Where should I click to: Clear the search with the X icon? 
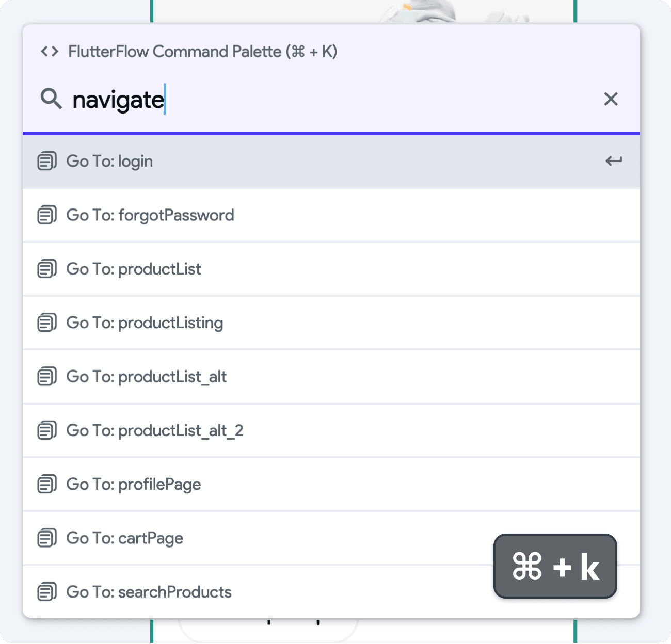pos(611,99)
